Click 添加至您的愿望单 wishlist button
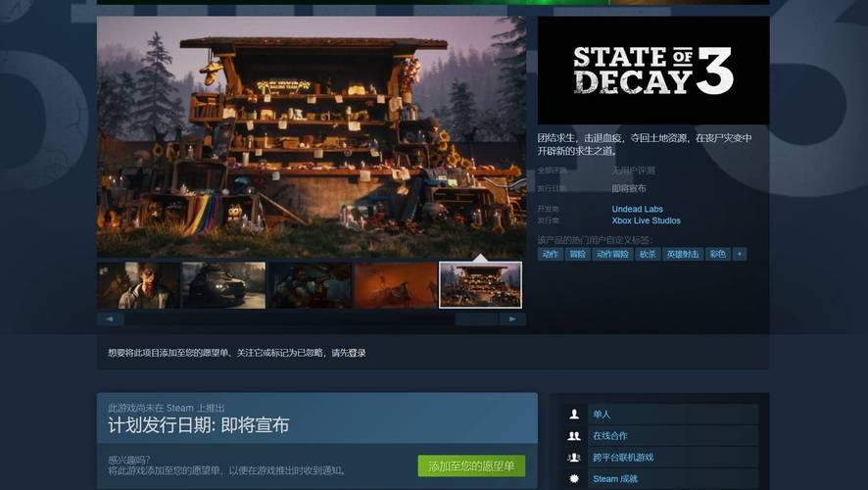868x490 pixels. point(471,466)
